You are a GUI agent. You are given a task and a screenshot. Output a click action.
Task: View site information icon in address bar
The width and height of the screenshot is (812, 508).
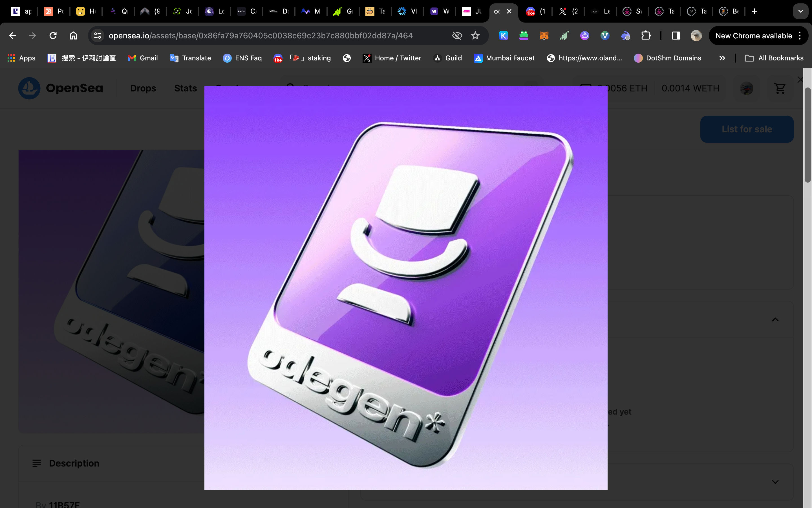98,36
